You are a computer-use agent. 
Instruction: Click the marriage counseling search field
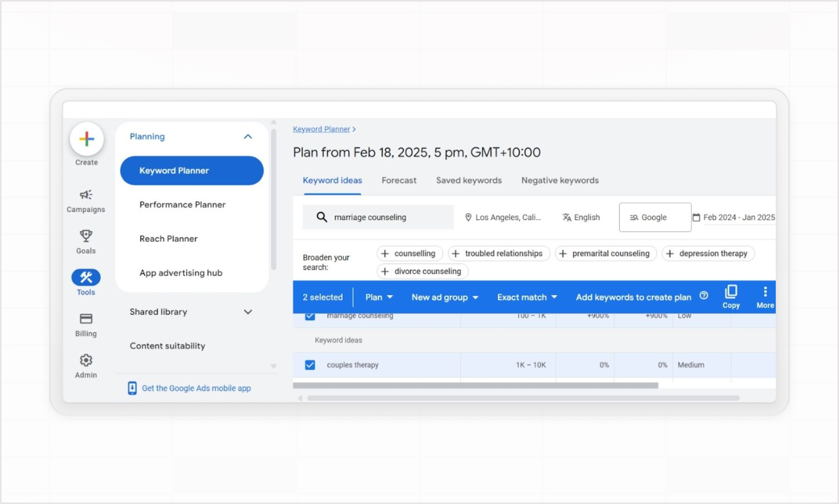click(x=378, y=217)
